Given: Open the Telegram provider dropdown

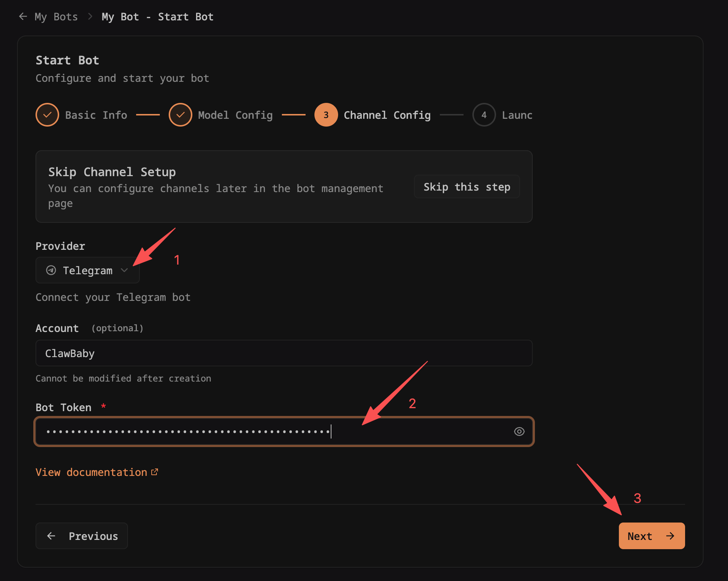Looking at the screenshot, I should coord(87,270).
